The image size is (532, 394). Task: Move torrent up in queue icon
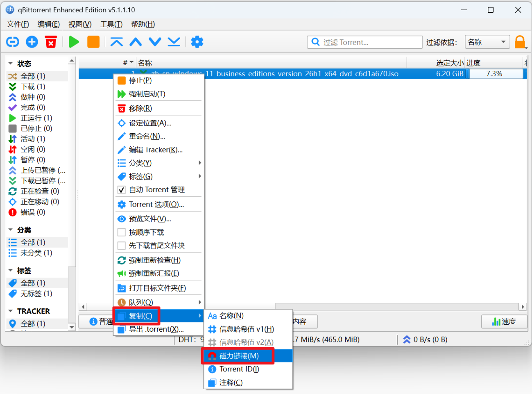coord(136,42)
